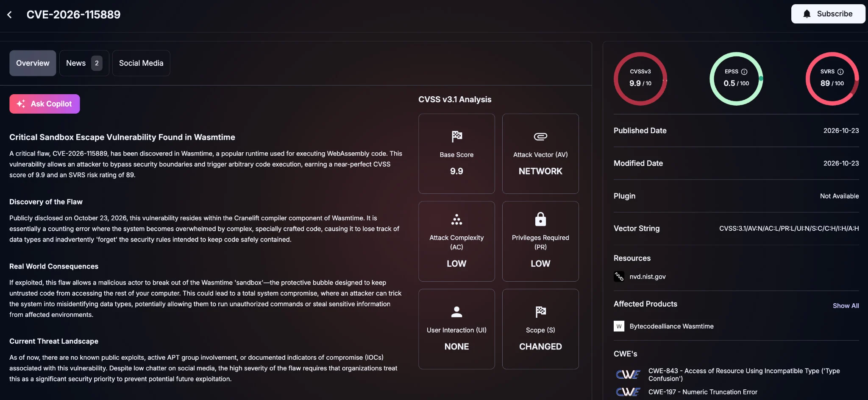
Task: Click the Modified Date value
Action: (841, 163)
